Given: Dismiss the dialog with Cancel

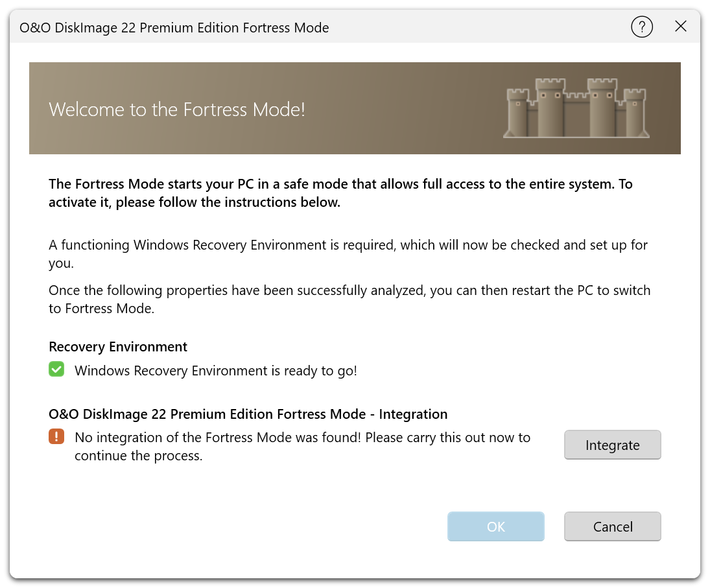Looking at the screenshot, I should 612,526.
